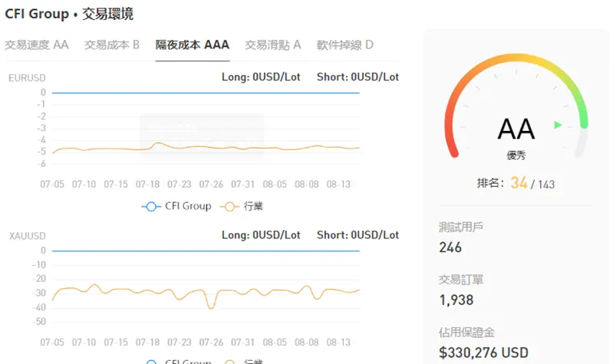Select the 隔夜成本 AAA tab
613x364 pixels.
point(193,45)
